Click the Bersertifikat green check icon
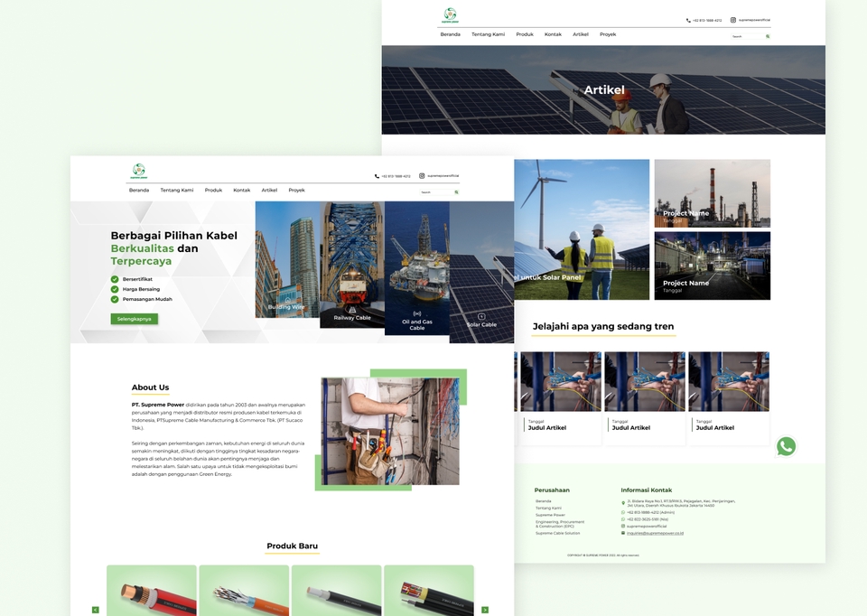Screen dimensions: 867x616 coord(115,279)
